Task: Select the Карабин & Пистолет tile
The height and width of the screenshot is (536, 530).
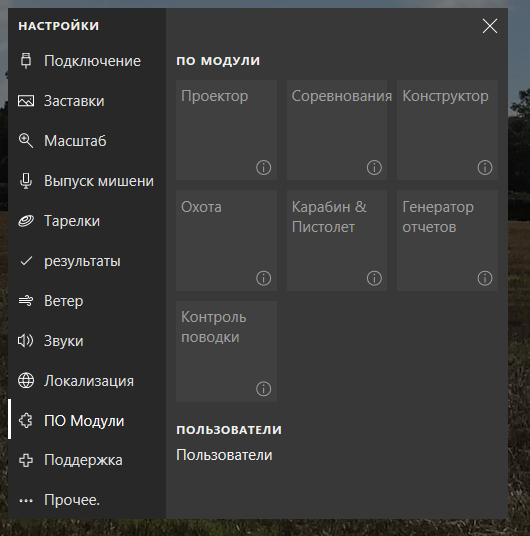Action: pyautogui.click(x=337, y=241)
